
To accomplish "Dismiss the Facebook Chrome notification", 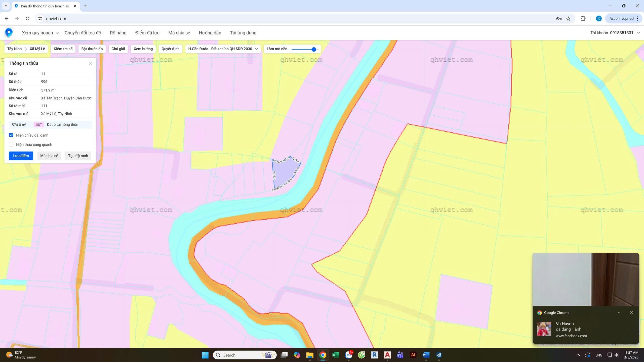I will (631, 313).
